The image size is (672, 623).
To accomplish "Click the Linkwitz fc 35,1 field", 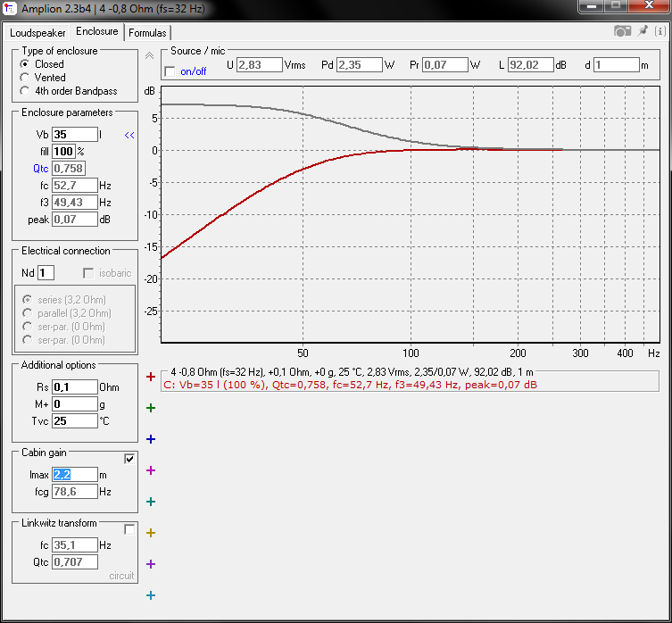I will click(x=75, y=545).
